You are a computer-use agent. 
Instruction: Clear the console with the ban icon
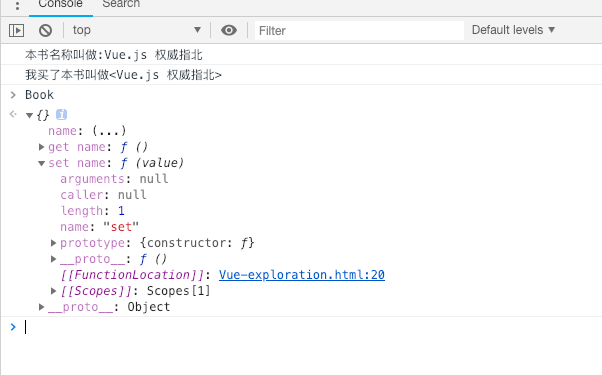point(45,30)
